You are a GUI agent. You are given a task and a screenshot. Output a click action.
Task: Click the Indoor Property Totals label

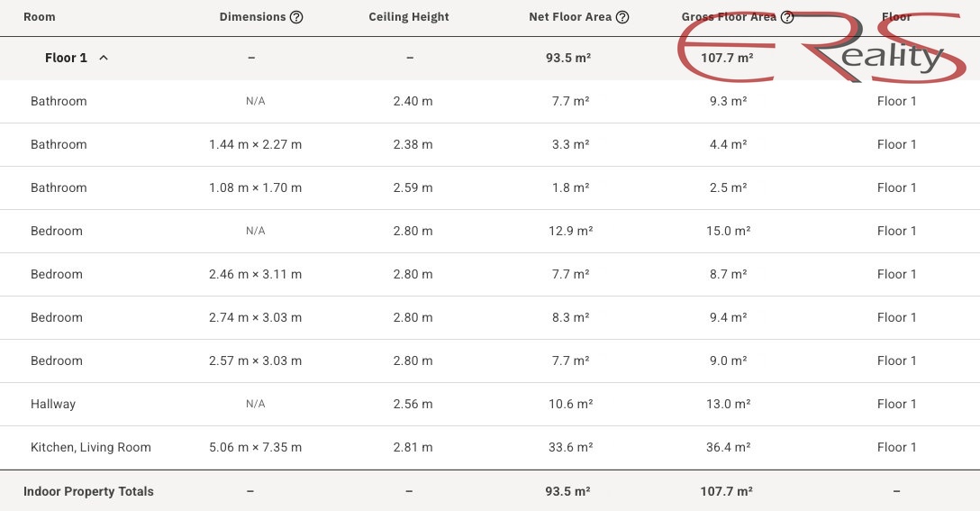point(88,491)
